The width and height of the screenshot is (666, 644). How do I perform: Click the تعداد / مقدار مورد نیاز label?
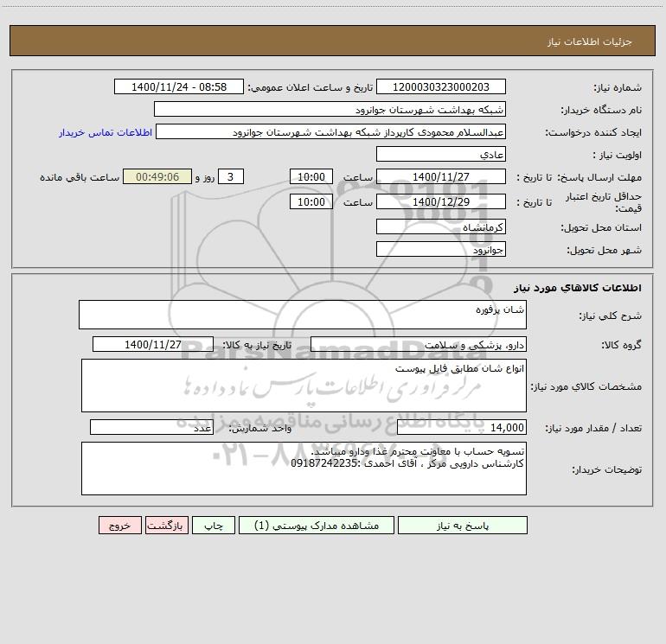tap(593, 429)
